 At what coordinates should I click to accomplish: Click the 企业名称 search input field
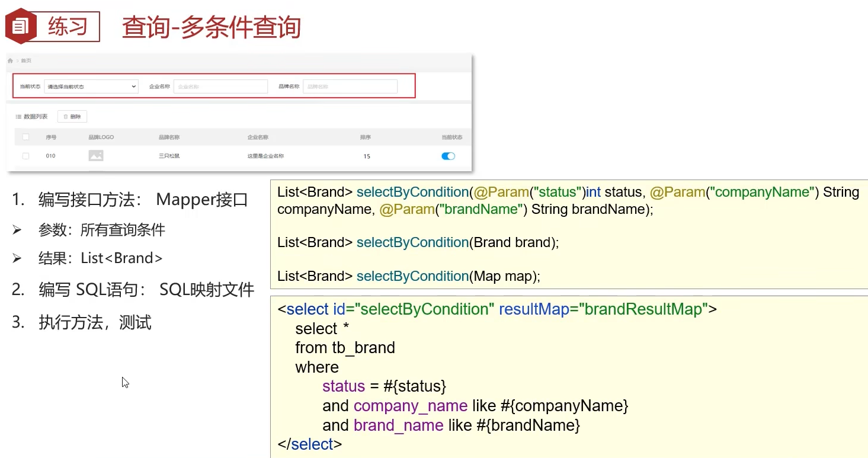coord(220,87)
